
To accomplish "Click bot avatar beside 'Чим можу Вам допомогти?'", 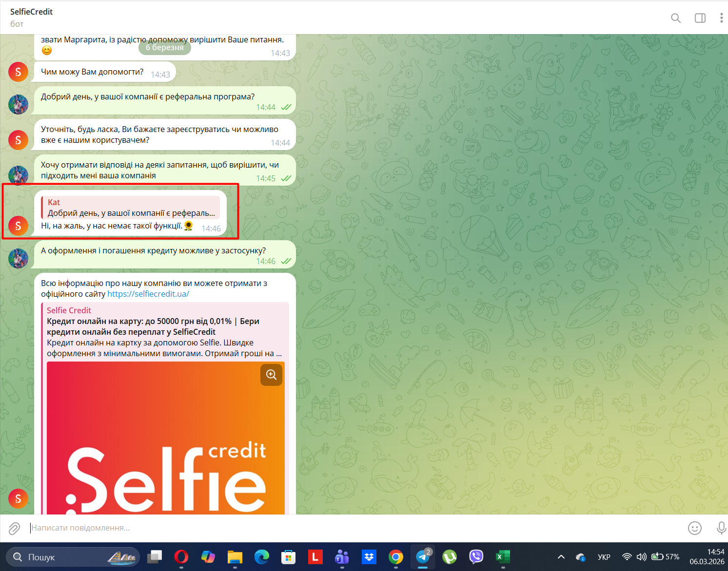I will click(18, 72).
